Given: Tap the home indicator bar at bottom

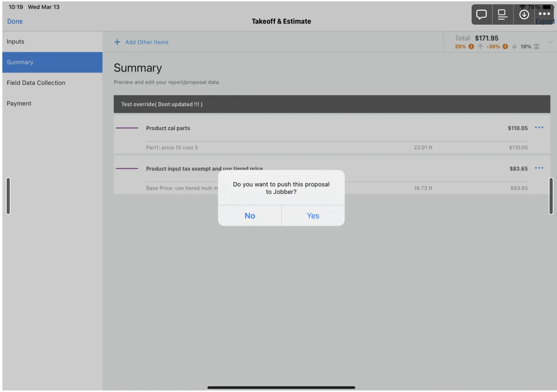Looking at the screenshot, I should pos(281,388).
